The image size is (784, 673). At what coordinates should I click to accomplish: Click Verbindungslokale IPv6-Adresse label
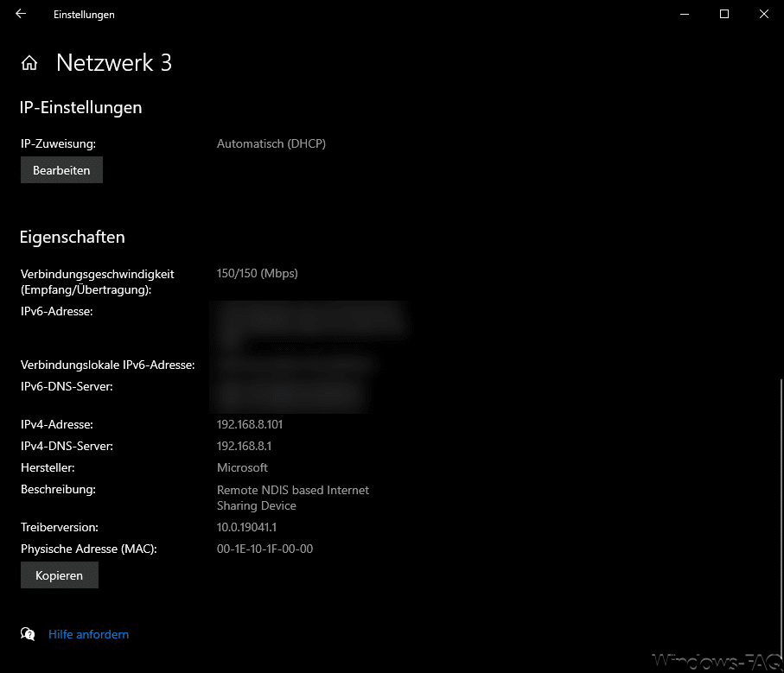click(x=107, y=365)
